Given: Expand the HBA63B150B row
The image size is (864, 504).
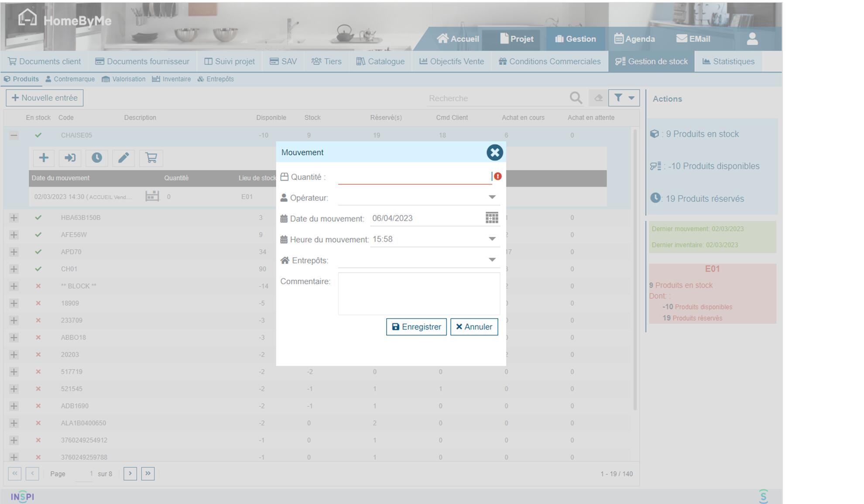Looking at the screenshot, I should point(14,218).
